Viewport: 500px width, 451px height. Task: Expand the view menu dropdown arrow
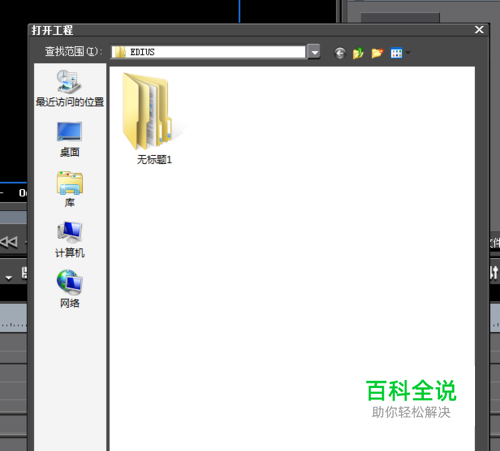click(407, 53)
